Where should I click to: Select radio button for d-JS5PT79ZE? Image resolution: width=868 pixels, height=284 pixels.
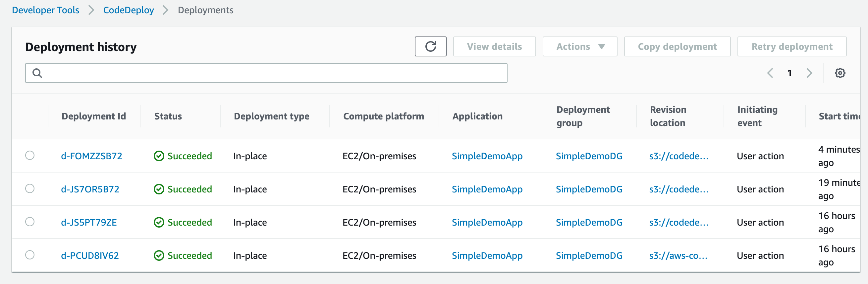coord(30,222)
